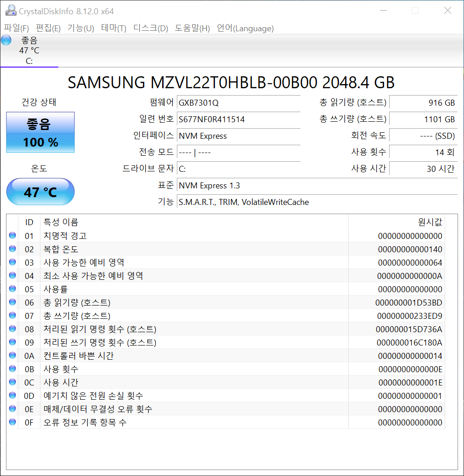The width and height of the screenshot is (464, 476).
Task: Open the 언어(Language) menu
Action: tap(245, 28)
